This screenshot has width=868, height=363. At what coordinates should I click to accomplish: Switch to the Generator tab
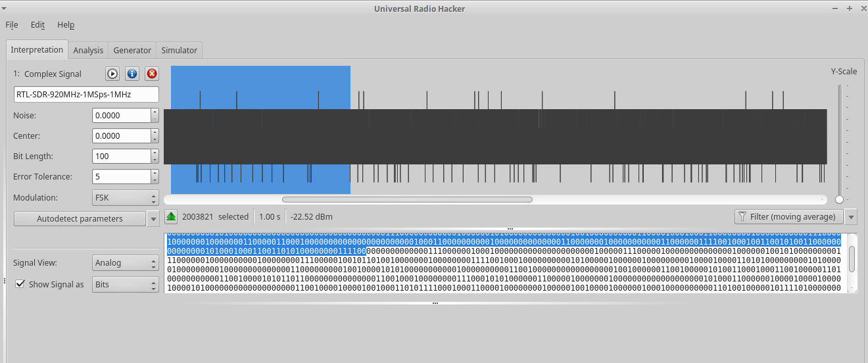click(x=132, y=50)
